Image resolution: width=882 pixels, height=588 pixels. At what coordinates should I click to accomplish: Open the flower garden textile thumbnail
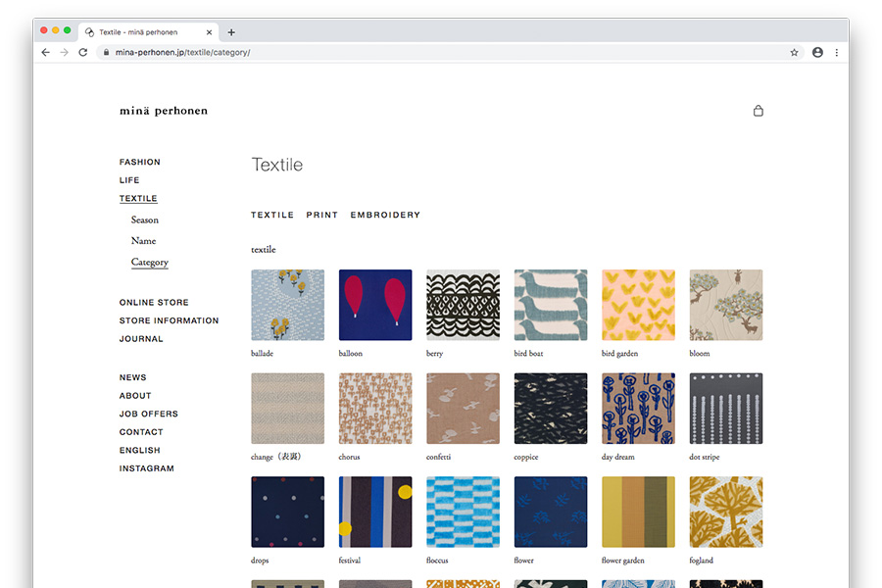tap(638, 512)
